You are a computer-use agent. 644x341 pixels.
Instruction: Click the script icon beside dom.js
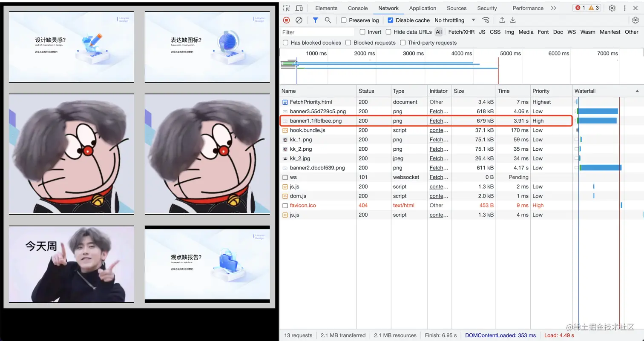[285, 196]
